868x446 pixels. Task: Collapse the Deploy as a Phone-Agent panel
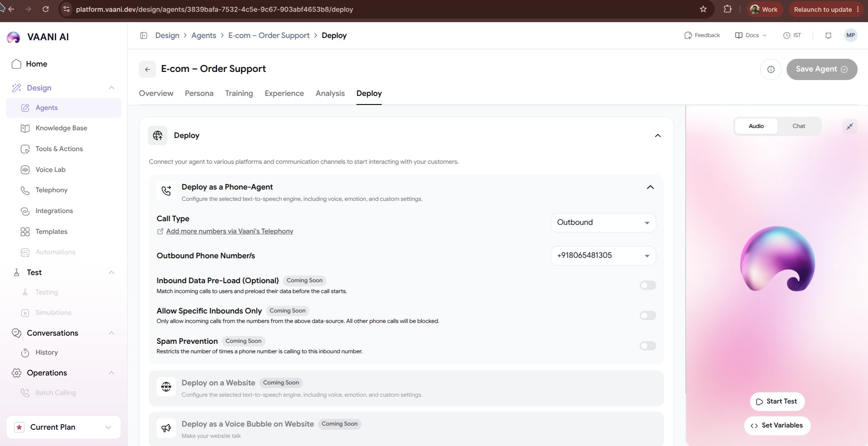(x=650, y=187)
